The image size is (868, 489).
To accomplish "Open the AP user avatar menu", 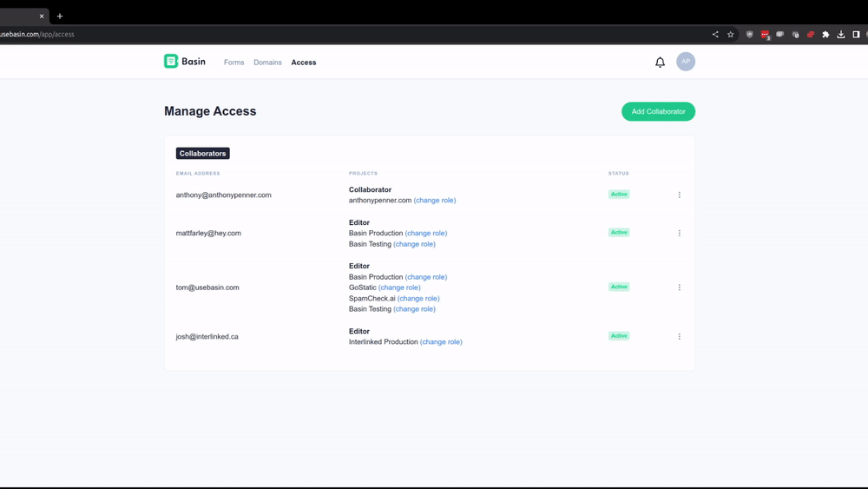I will [686, 62].
